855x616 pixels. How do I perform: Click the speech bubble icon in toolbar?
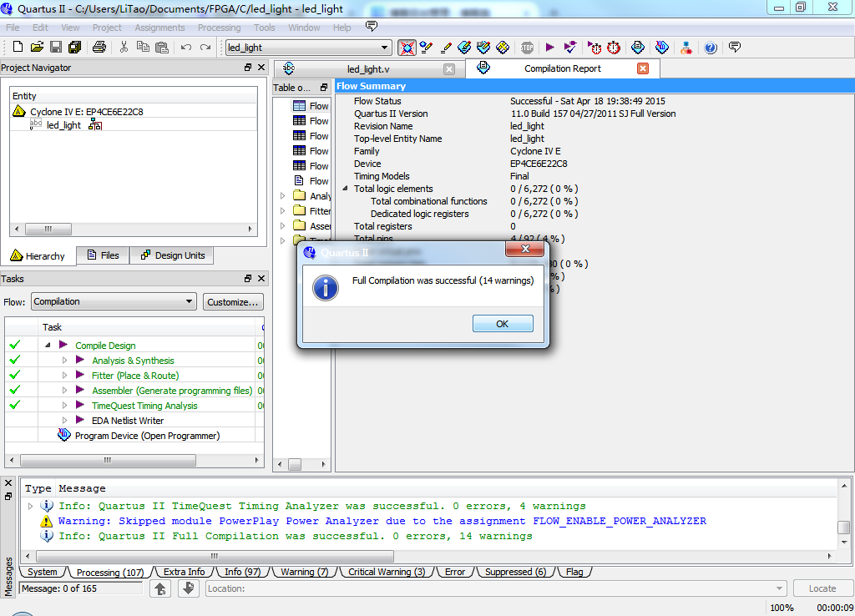coord(735,47)
